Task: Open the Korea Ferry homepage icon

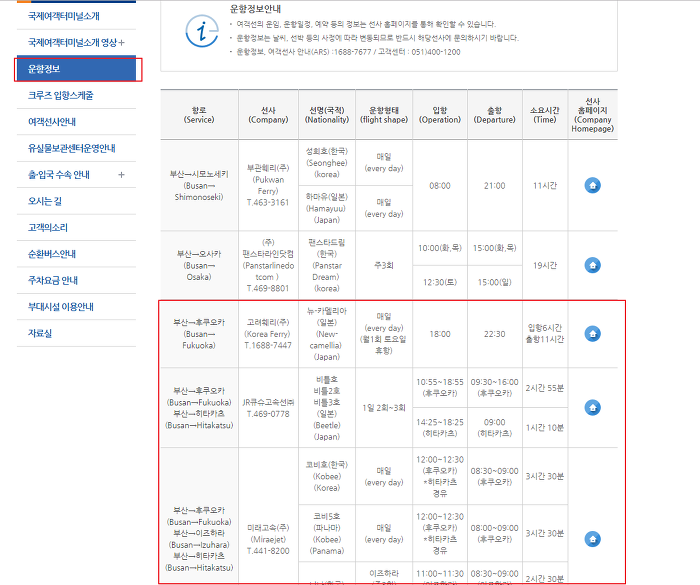Action: click(592, 334)
